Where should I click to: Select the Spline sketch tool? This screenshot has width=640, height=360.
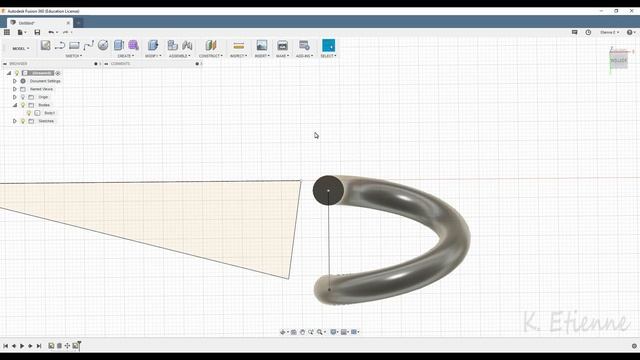point(89,45)
